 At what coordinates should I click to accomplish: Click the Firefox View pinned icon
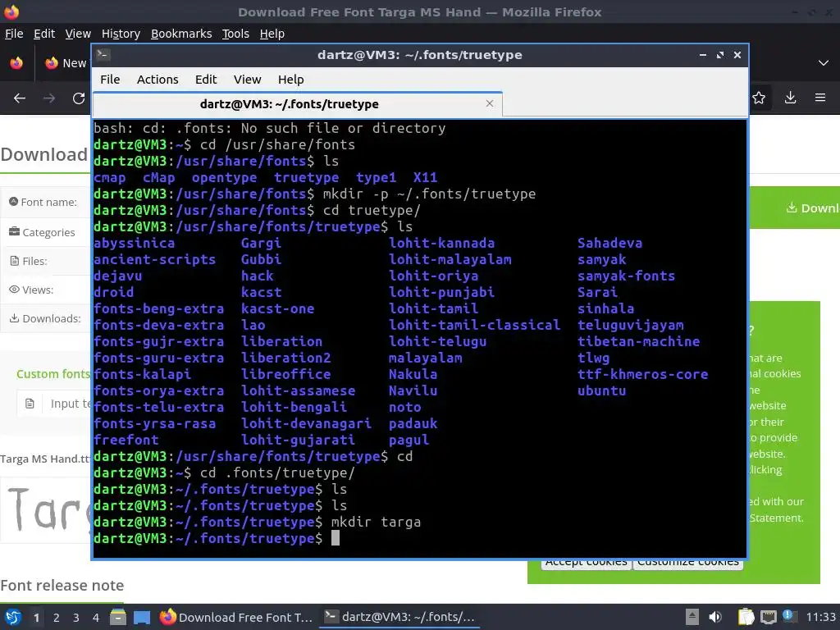(x=16, y=62)
